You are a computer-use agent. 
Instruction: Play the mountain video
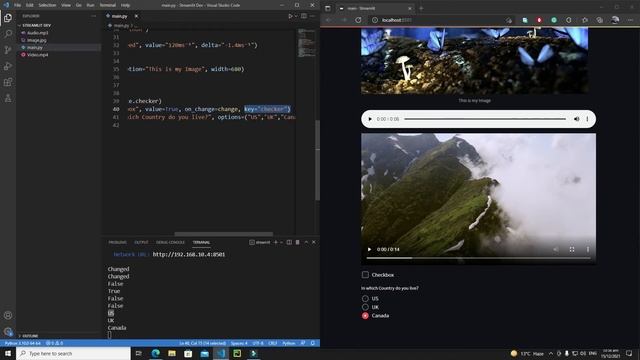(x=369, y=249)
